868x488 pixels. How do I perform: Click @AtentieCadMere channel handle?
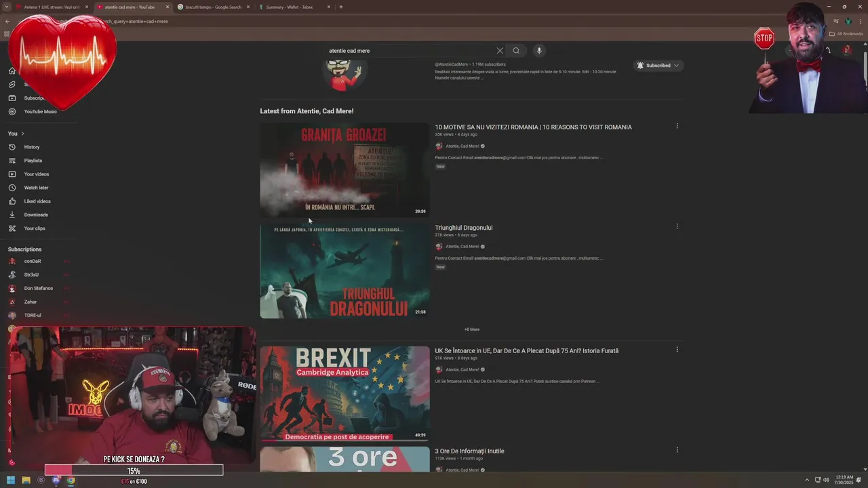(x=452, y=64)
